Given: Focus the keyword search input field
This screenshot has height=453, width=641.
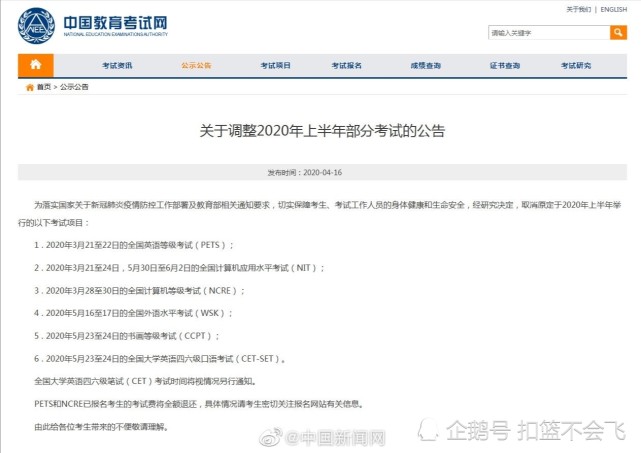Looking at the screenshot, I should coord(549,32).
